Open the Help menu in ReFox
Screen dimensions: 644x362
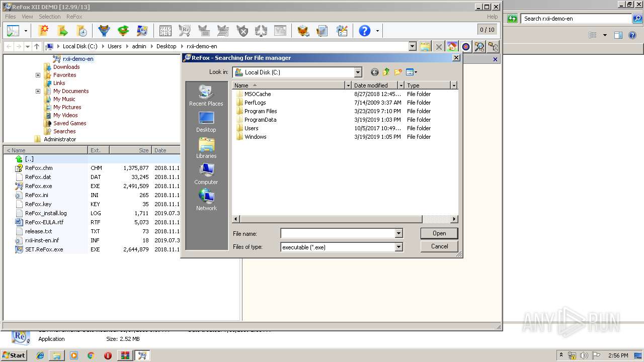[x=492, y=17]
